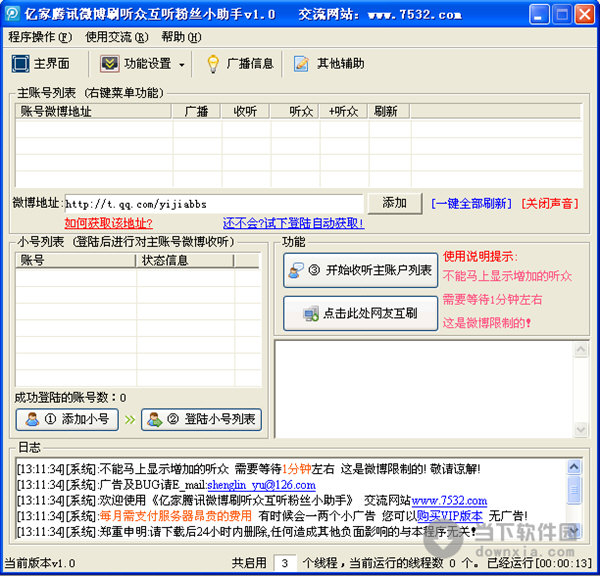Open the 帮助(H) menu

coord(181,37)
